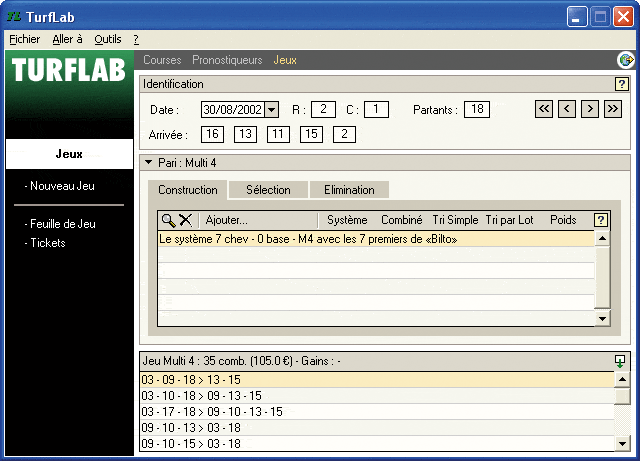Open Feuille de Jeu in sidebar

click(63, 224)
